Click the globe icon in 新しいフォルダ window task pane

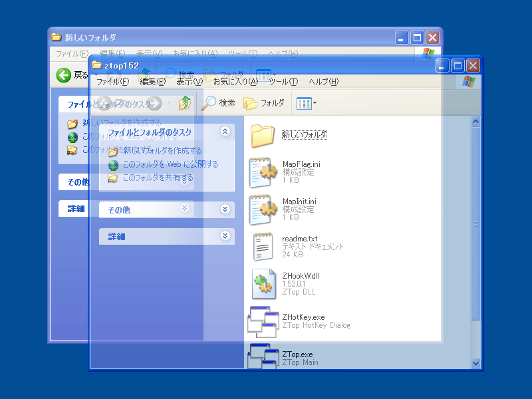pyautogui.click(x=72, y=138)
